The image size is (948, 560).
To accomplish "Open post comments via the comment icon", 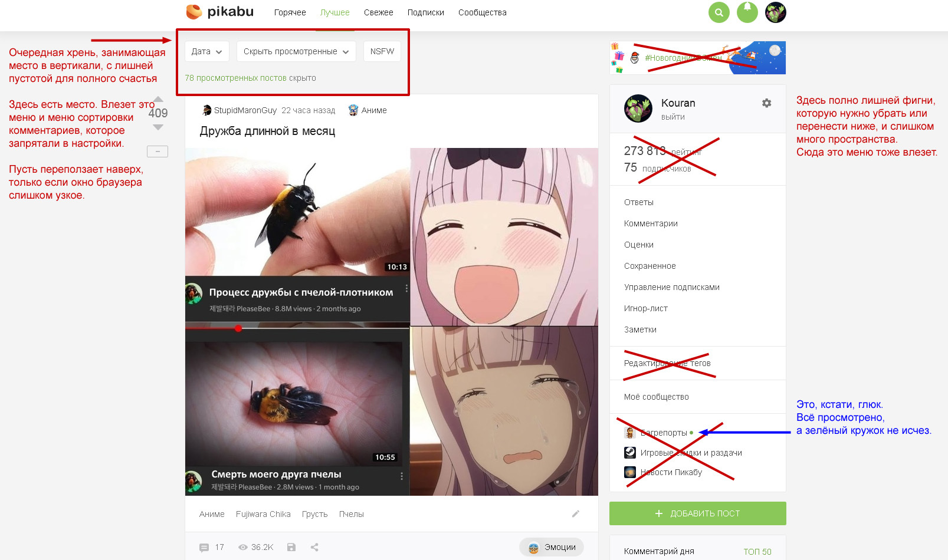I will [204, 548].
